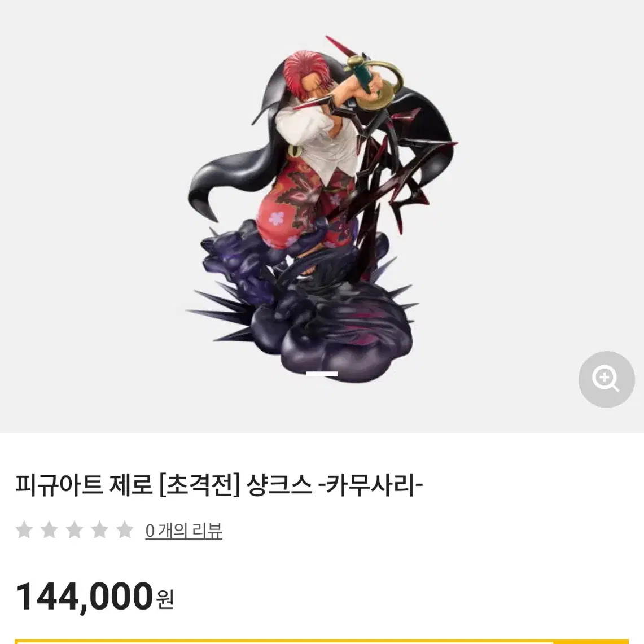The image size is (644, 644).
Task: Select the second rating star
Action: pos(49,530)
